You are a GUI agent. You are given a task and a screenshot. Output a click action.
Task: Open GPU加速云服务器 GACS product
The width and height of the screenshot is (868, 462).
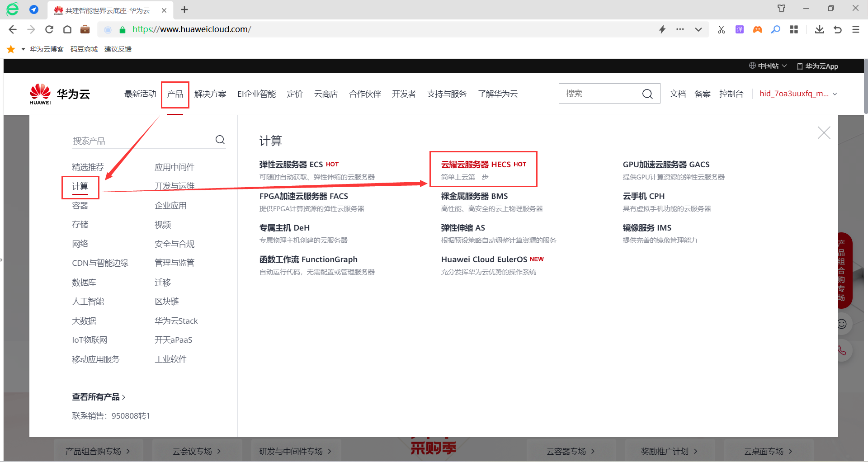point(666,165)
